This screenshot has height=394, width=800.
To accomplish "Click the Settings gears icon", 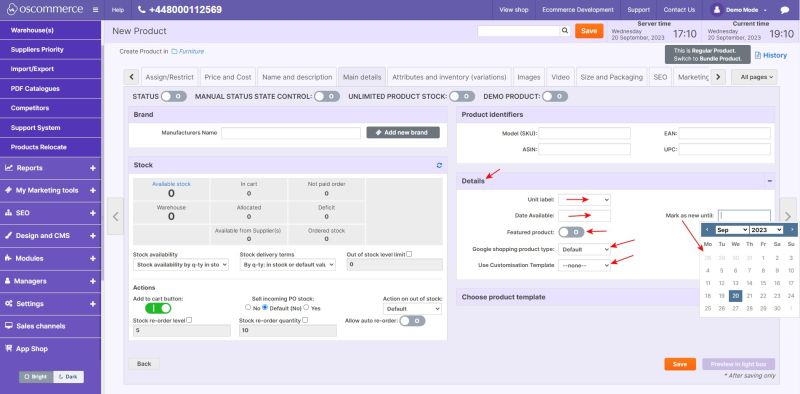I will point(9,304).
